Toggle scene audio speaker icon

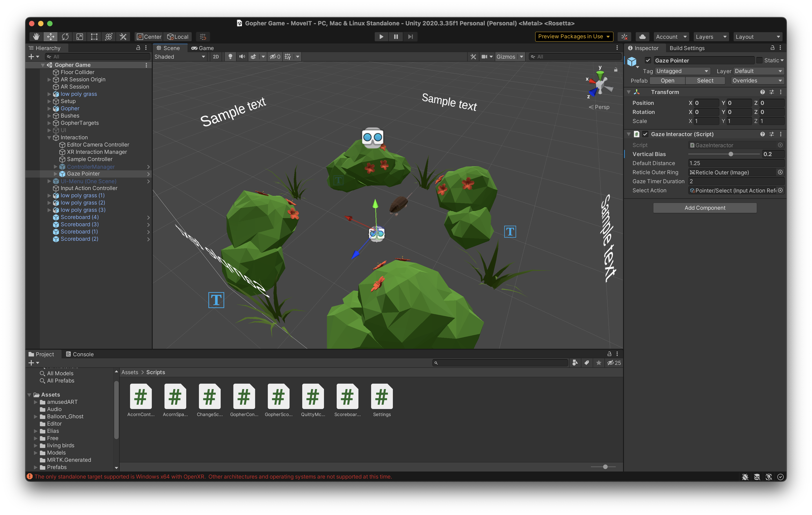tap(242, 57)
